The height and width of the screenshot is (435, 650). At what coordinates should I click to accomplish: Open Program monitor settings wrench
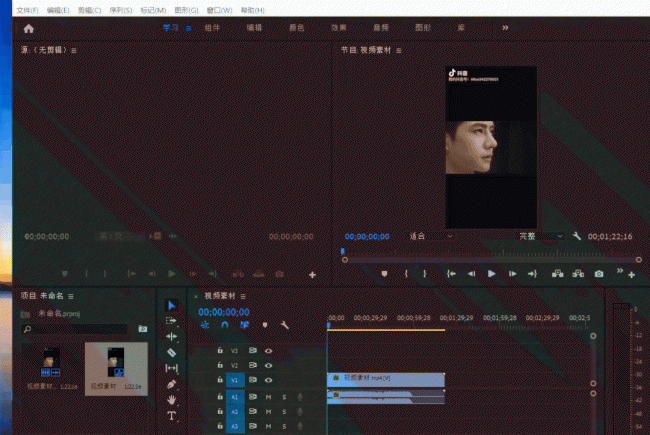[577, 236]
